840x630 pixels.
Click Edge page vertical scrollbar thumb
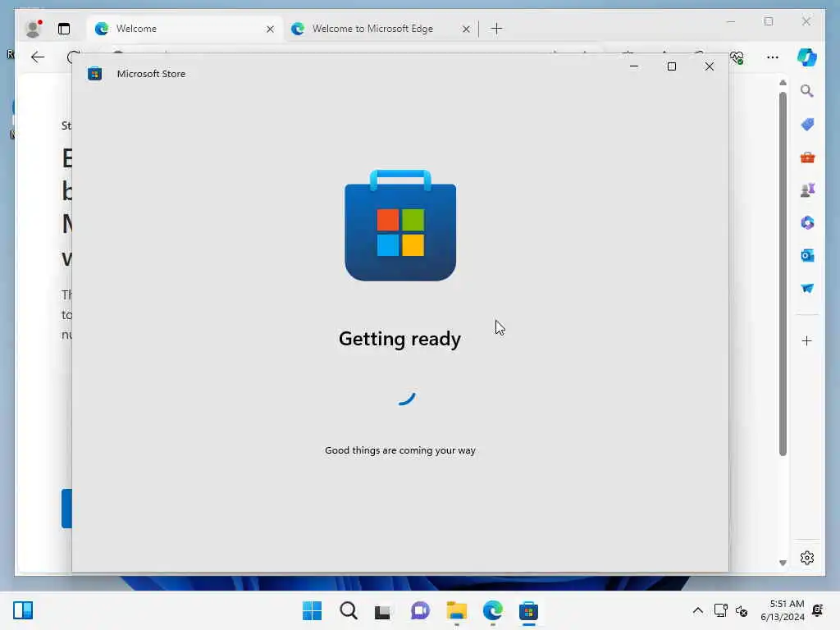click(783, 273)
